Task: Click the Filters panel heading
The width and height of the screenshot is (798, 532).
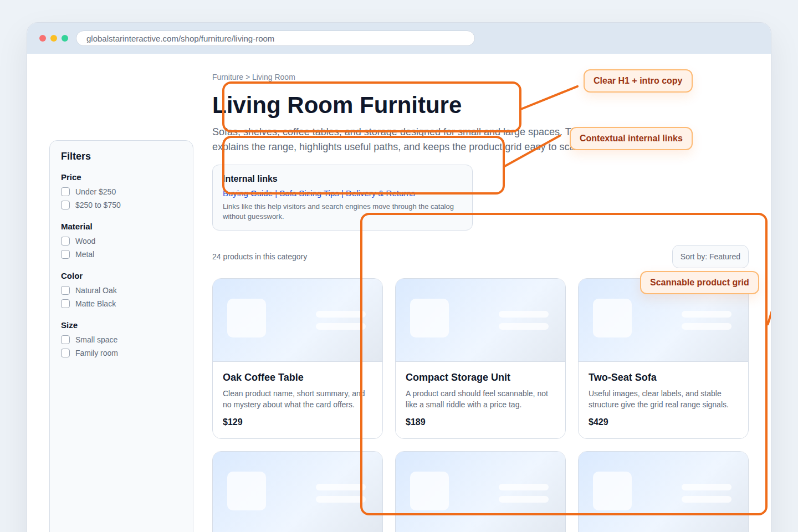Action: coord(76,156)
